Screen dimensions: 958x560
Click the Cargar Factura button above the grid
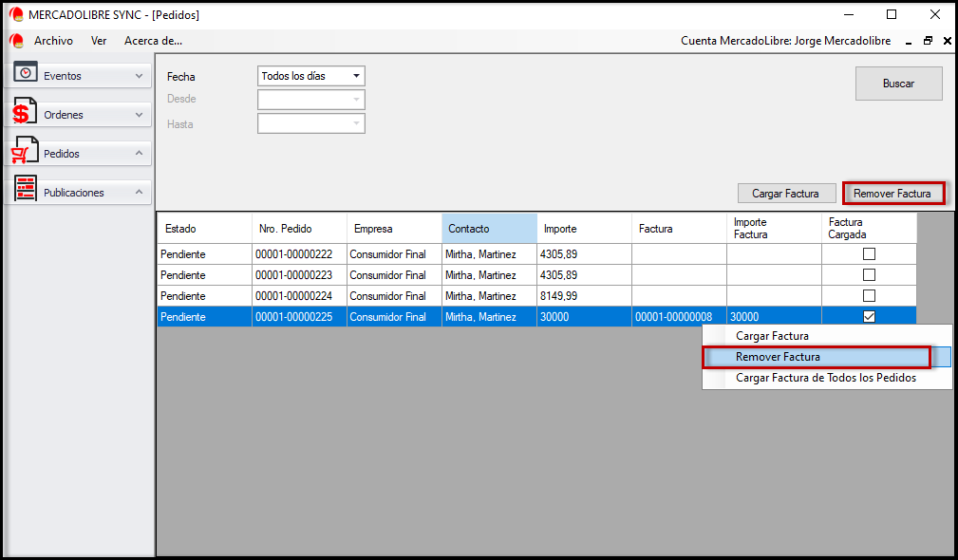point(786,194)
